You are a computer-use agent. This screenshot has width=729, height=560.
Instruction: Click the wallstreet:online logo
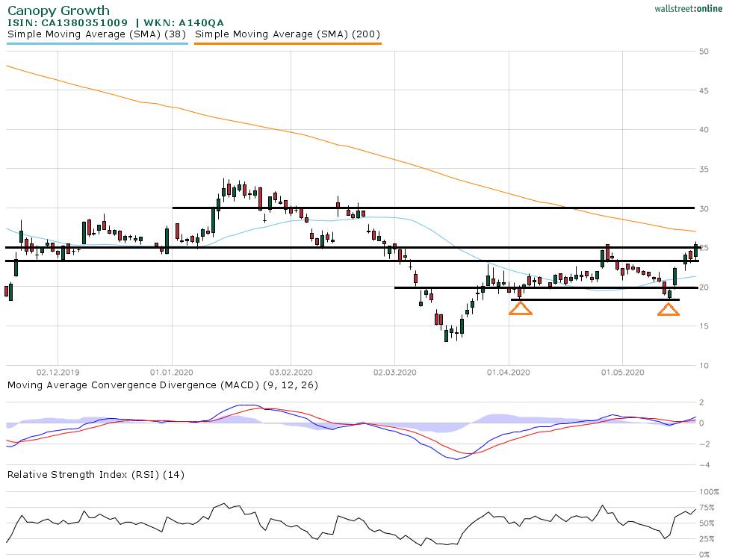coord(688,9)
